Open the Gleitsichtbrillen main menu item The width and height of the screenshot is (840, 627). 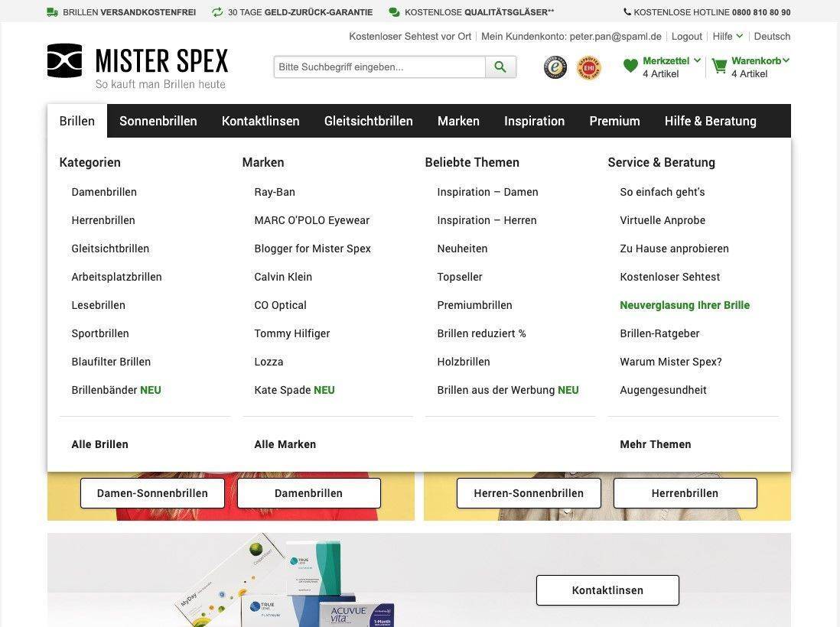(369, 121)
